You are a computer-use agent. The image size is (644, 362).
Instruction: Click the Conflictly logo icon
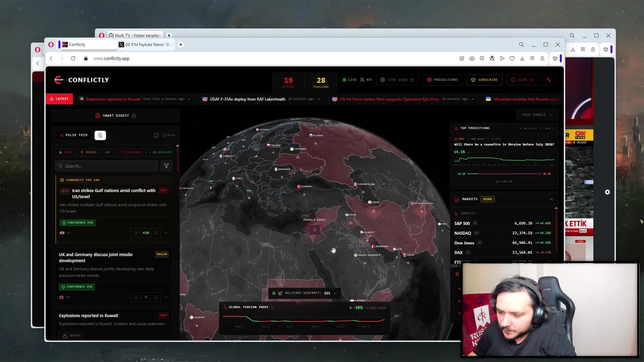click(59, 79)
